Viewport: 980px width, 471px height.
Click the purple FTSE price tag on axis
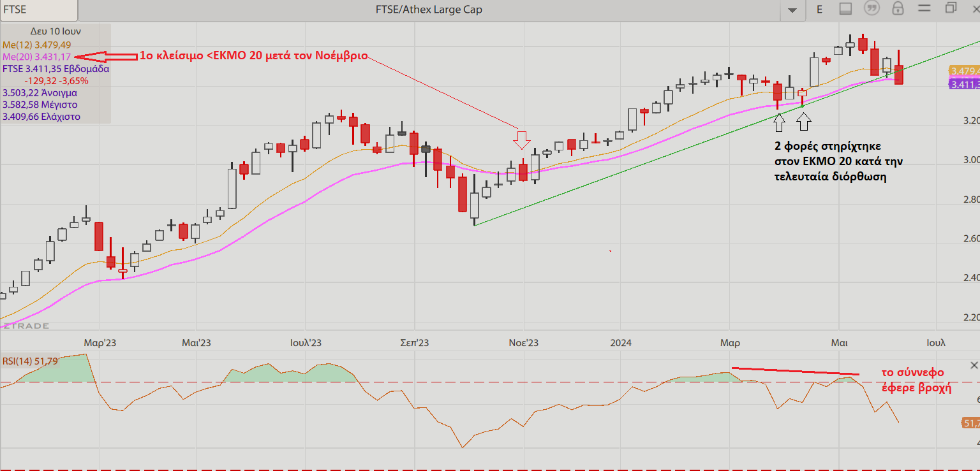coord(964,84)
